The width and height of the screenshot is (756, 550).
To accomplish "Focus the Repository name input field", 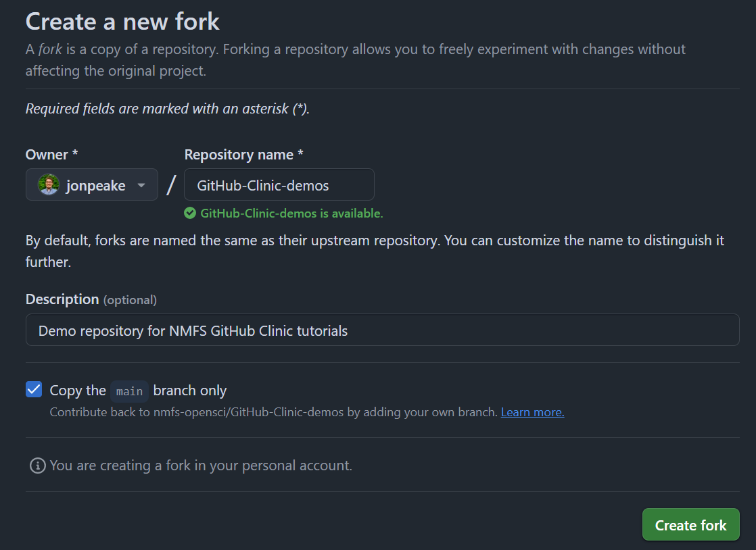I will (x=279, y=185).
